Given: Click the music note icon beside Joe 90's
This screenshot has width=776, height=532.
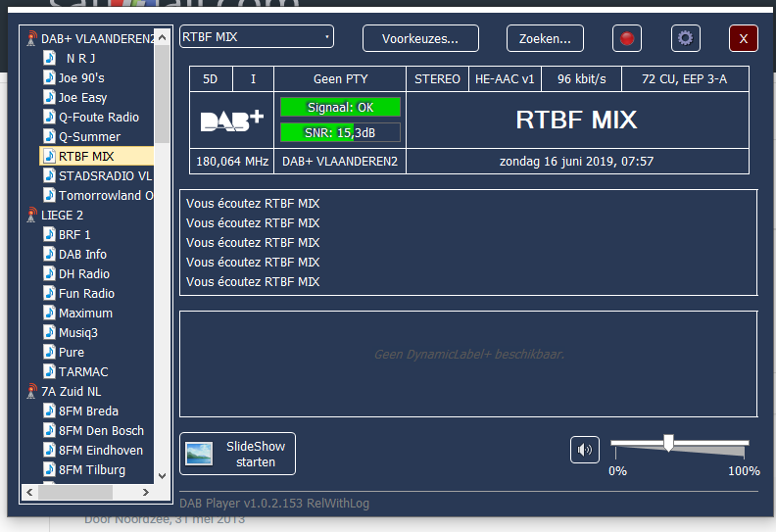Looking at the screenshot, I should (x=50, y=77).
